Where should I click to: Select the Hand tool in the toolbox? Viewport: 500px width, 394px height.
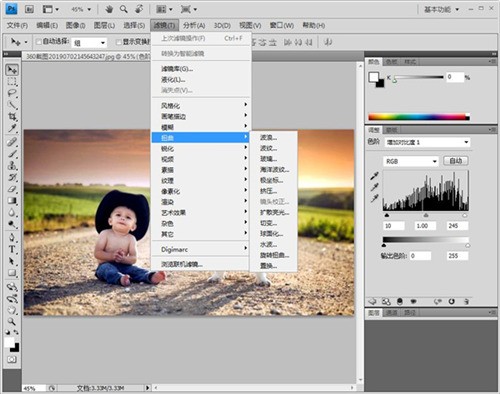[12, 310]
